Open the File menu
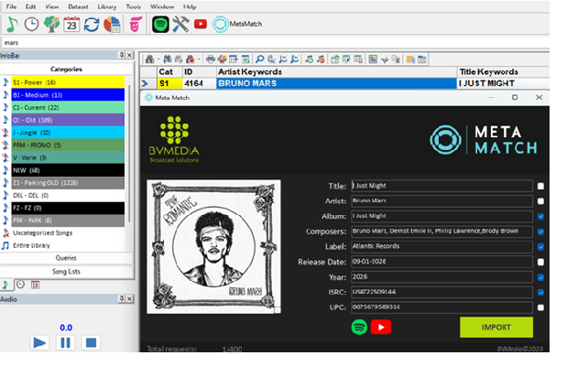The image size is (588, 377). tap(11, 6)
